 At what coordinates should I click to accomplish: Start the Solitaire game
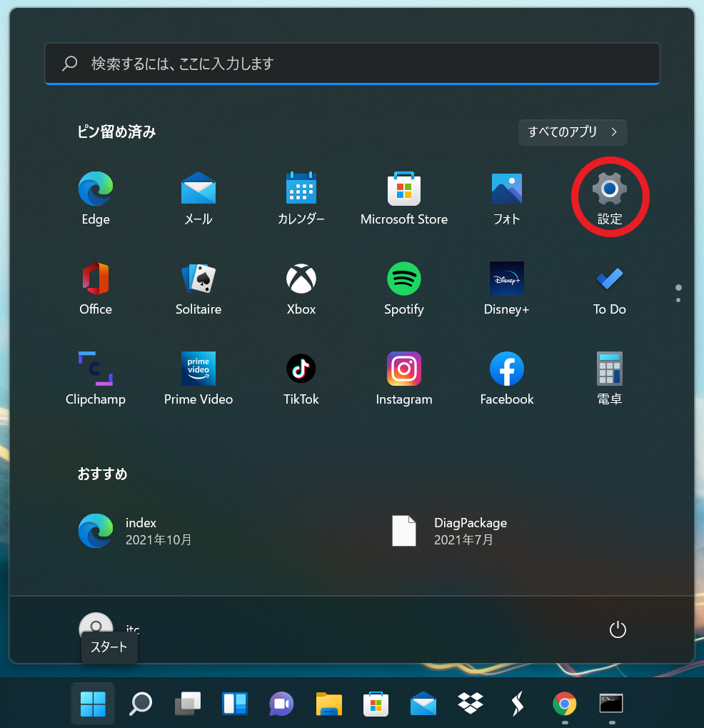[198, 288]
